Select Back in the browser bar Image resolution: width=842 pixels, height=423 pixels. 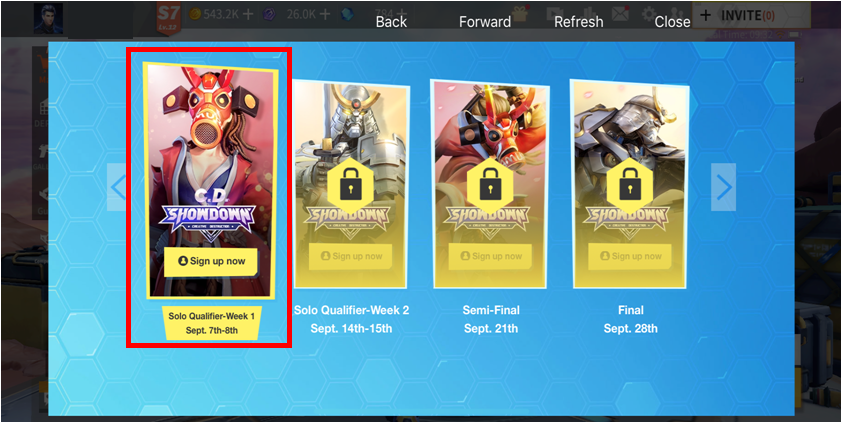click(x=391, y=22)
